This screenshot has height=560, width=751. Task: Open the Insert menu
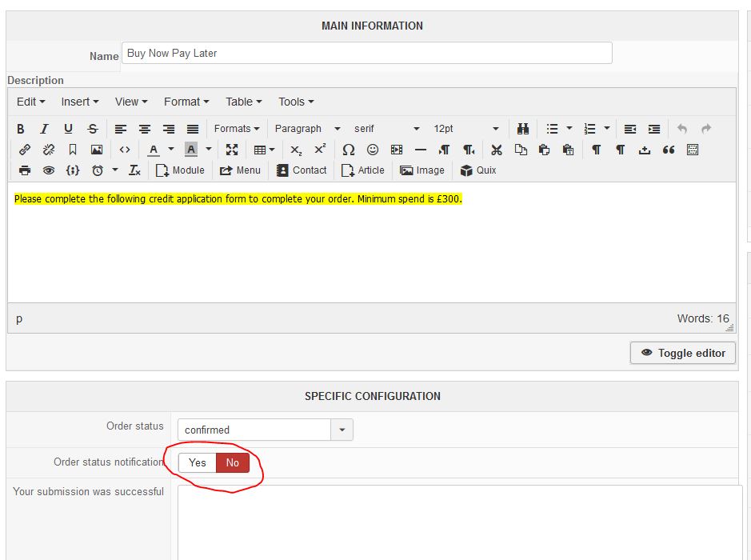pos(79,102)
